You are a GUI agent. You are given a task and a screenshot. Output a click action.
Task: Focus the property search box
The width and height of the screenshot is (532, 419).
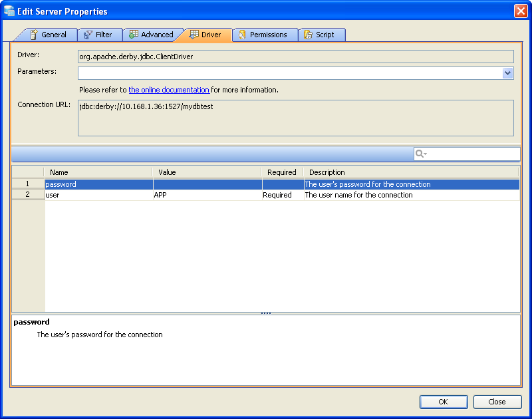(x=467, y=154)
